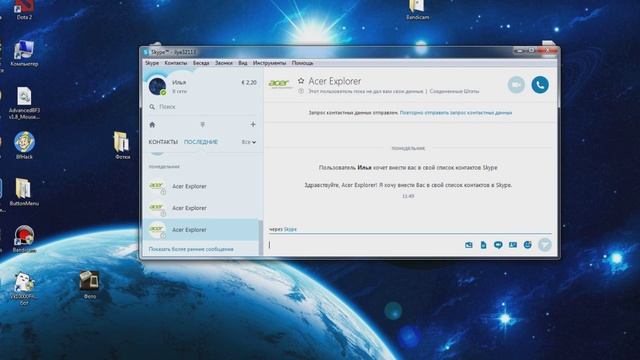The width and height of the screenshot is (640, 360).
Task: Open the Вид menu
Action: click(243, 63)
